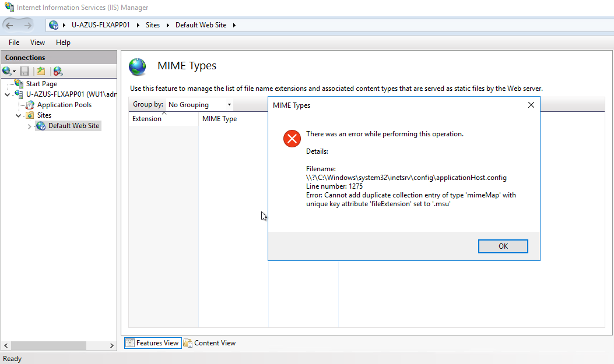
Task: Close the MIME Types error dialog
Action: point(531,105)
